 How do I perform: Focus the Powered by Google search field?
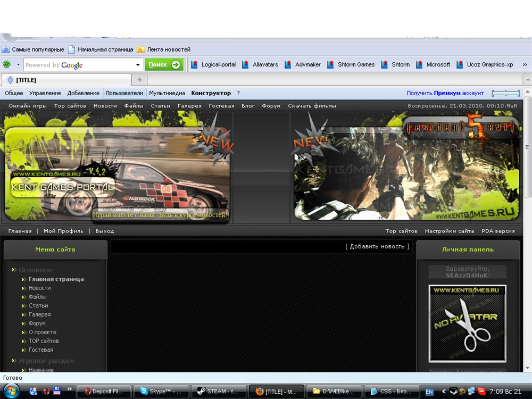(x=79, y=64)
